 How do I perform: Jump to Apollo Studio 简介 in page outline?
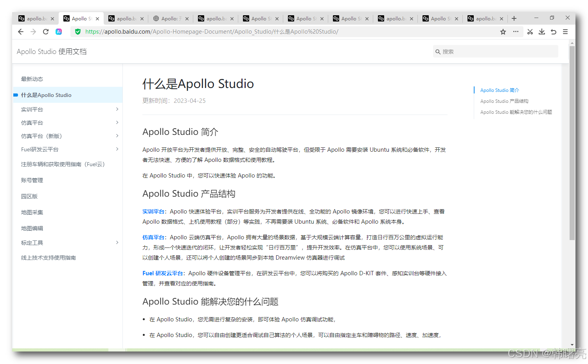(x=500, y=90)
